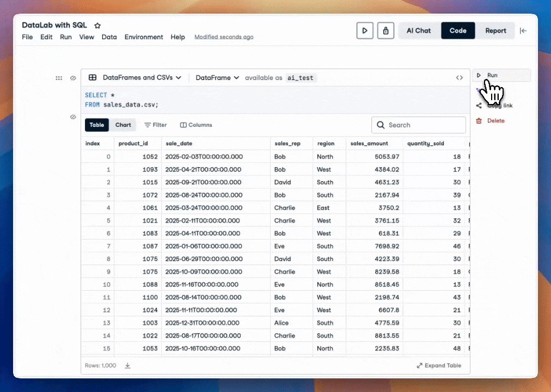Click the DataLab with SQL title

(x=54, y=25)
